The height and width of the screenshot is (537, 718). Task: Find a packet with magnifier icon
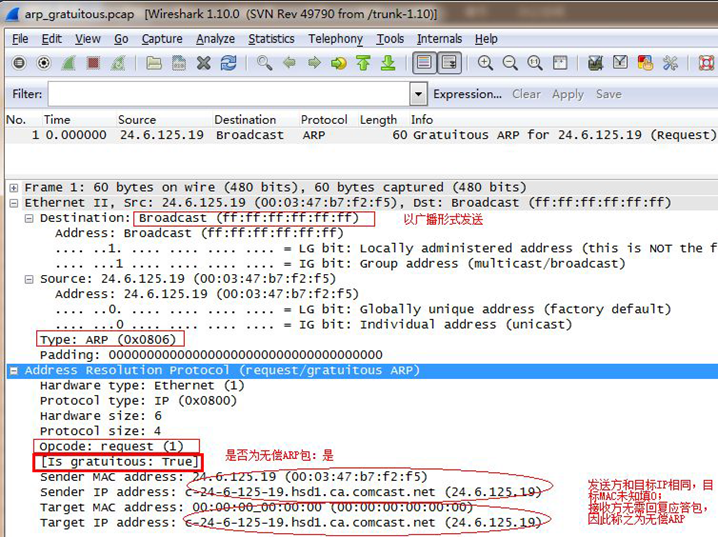pos(264,63)
